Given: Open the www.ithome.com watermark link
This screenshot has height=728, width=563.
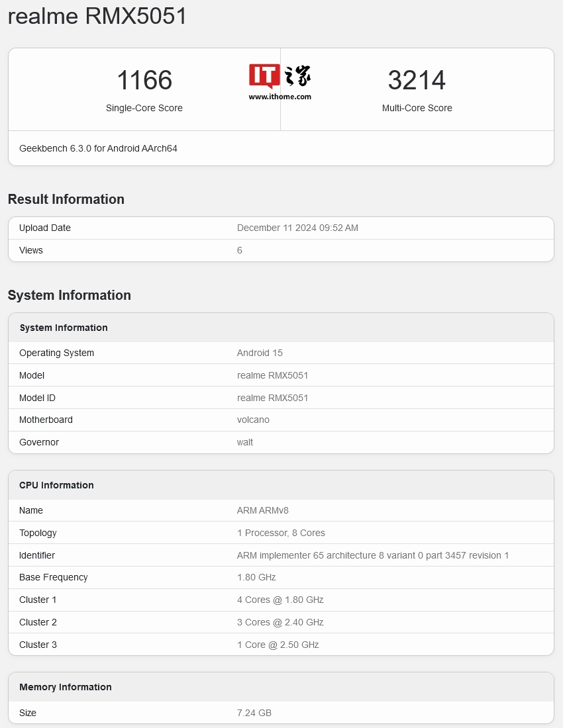Looking at the screenshot, I should pyautogui.click(x=280, y=97).
